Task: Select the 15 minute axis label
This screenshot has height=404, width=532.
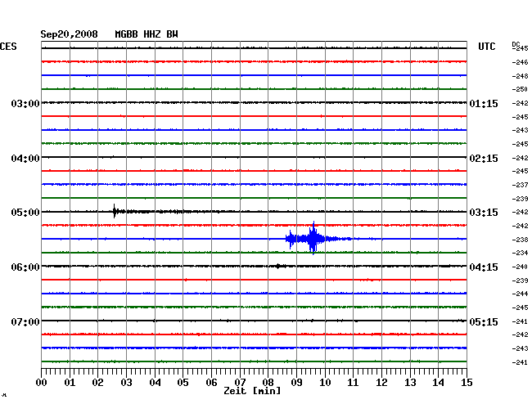Action: (x=467, y=383)
